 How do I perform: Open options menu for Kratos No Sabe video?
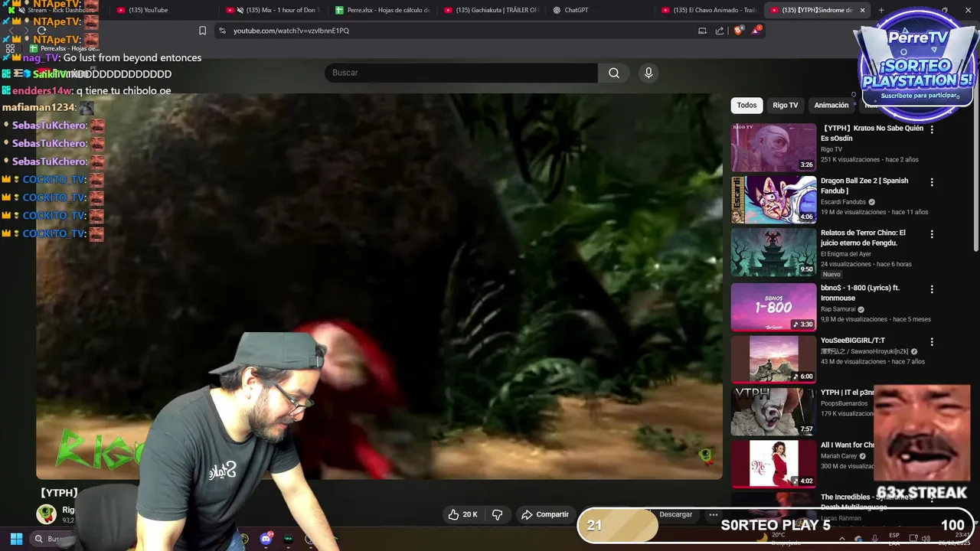pos(932,129)
